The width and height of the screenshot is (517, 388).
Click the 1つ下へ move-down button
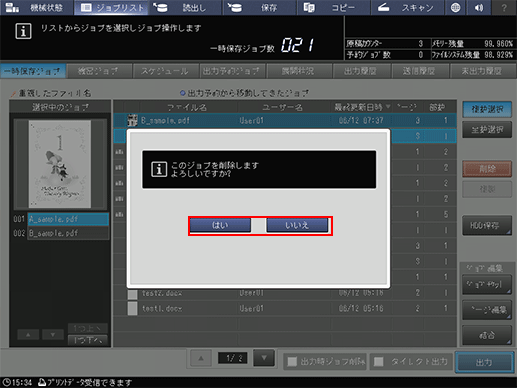pyautogui.click(x=87, y=340)
